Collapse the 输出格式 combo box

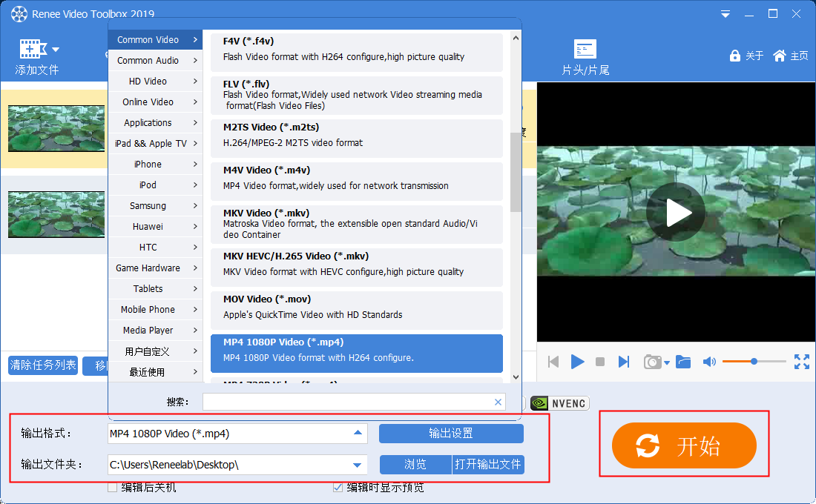[x=358, y=433]
